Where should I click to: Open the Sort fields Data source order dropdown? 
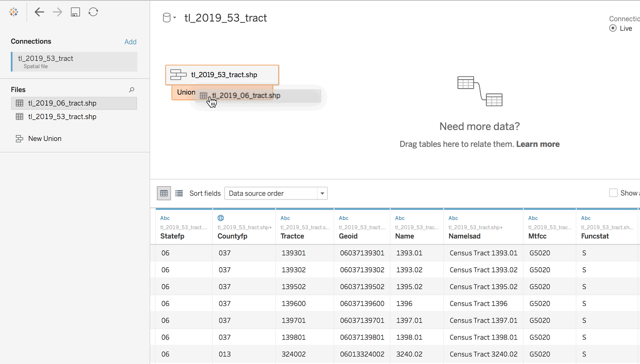click(276, 193)
